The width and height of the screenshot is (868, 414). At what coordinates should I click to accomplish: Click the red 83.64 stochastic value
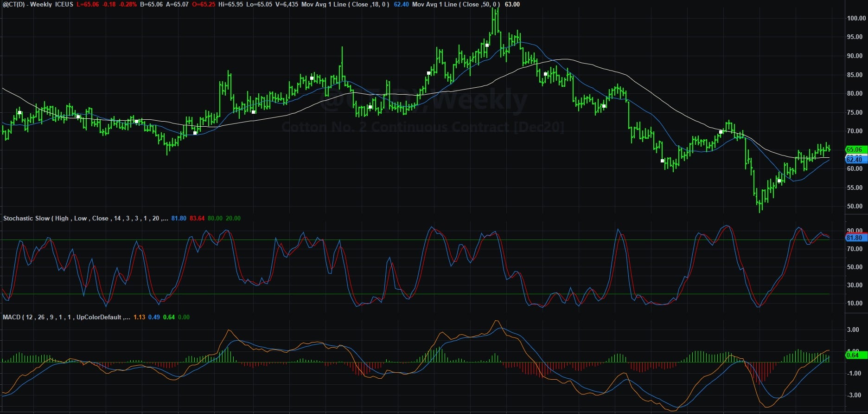pyautogui.click(x=197, y=218)
